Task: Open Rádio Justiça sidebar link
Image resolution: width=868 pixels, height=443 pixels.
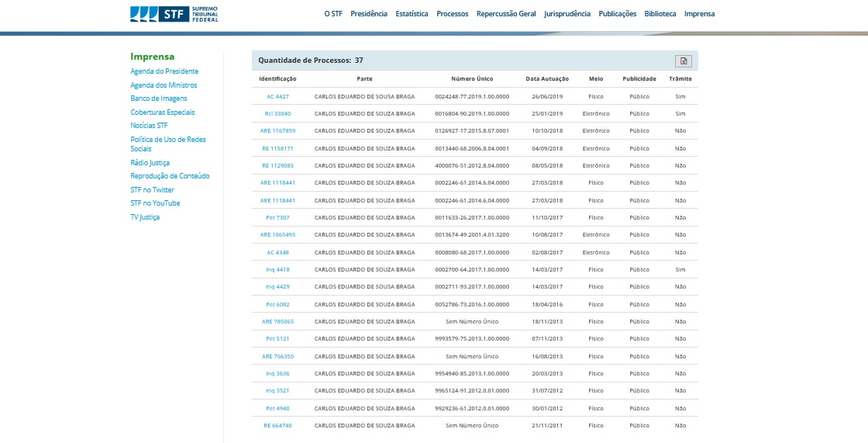Action: pos(150,163)
